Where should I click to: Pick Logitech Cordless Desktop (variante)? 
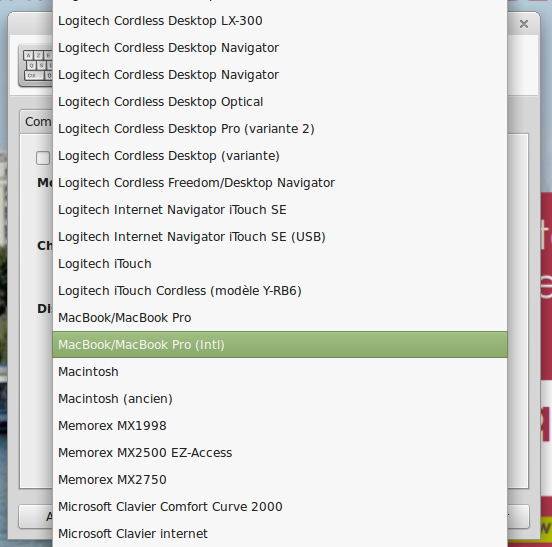coord(280,156)
